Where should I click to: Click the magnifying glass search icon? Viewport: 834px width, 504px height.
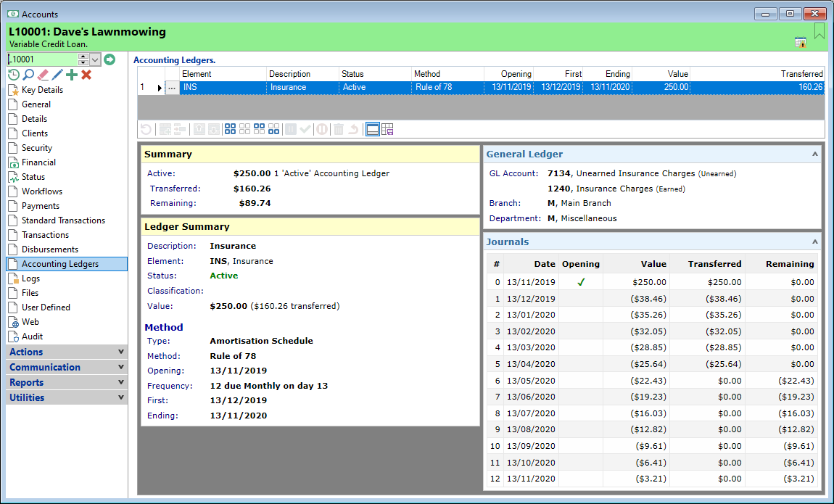click(28, 75)
